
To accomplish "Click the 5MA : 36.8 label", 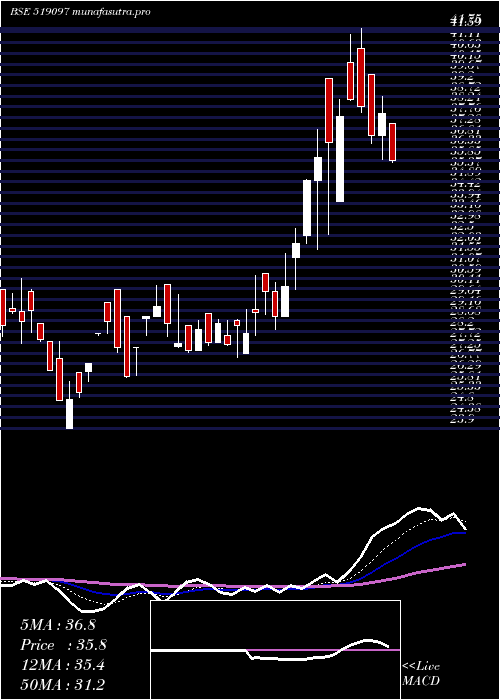I will 58,625.
